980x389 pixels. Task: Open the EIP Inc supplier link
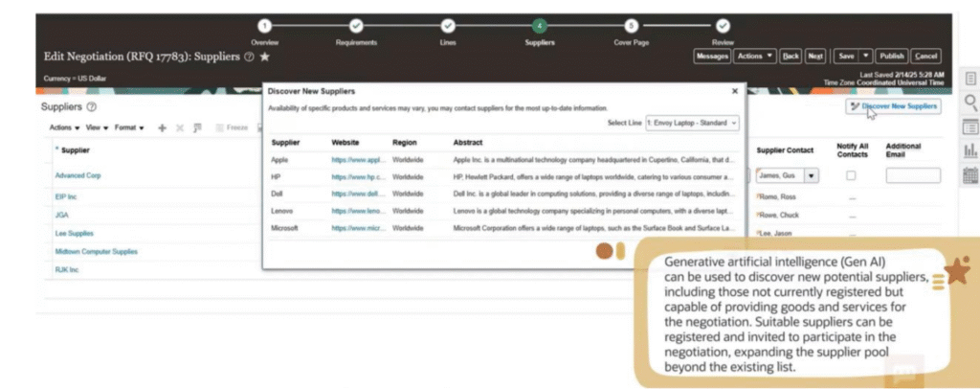(66, 197)
